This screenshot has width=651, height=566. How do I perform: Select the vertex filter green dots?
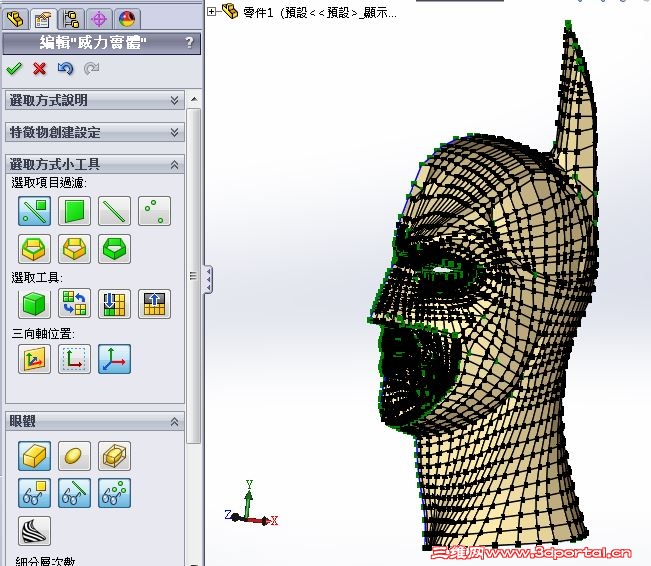tap(154, 211)
